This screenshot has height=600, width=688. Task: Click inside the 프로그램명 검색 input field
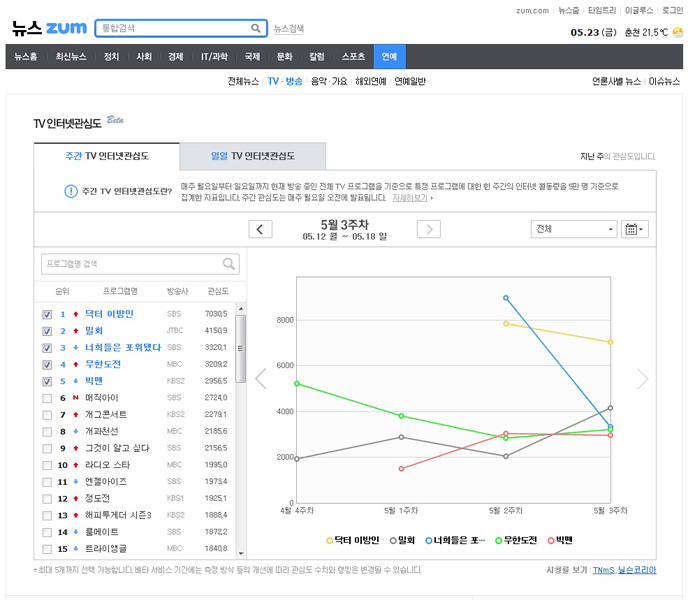click(130, 264)
